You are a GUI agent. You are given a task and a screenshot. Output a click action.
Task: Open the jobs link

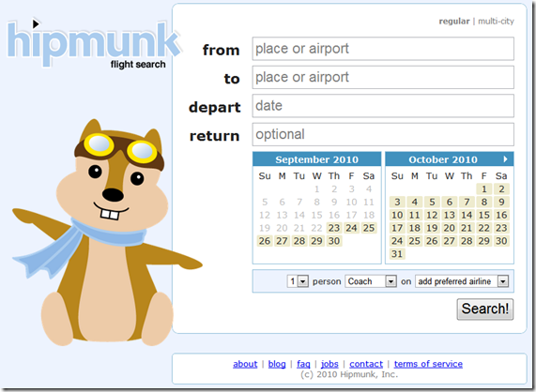coord(329,364)
